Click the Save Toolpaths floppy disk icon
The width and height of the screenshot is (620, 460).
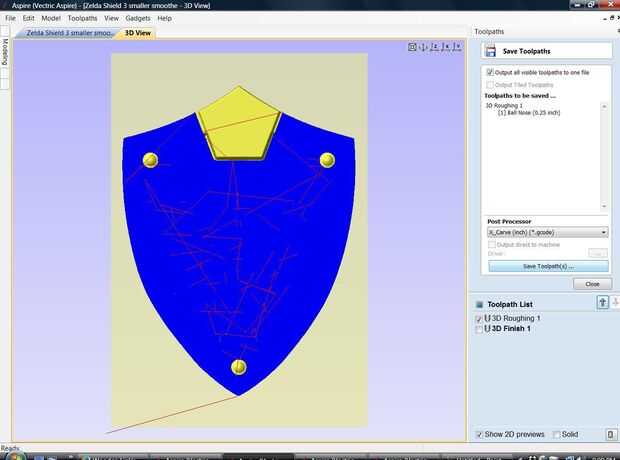coord(491,51)
